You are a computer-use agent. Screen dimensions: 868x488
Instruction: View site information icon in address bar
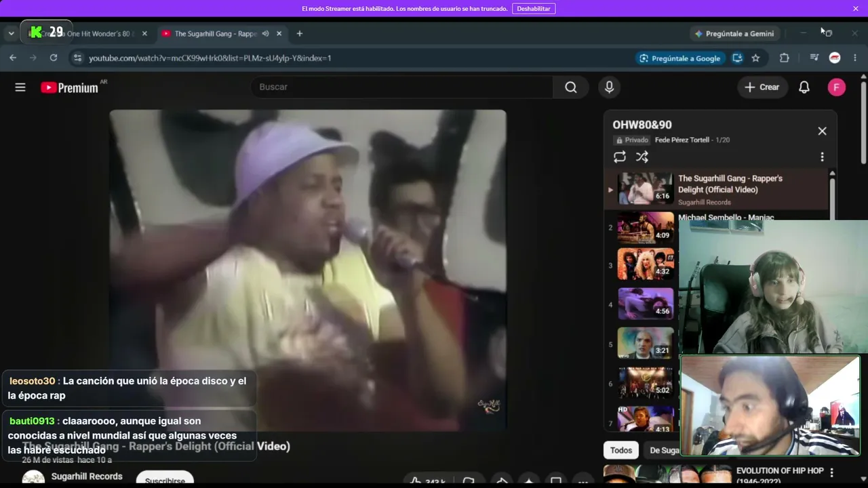click(77, 58)
